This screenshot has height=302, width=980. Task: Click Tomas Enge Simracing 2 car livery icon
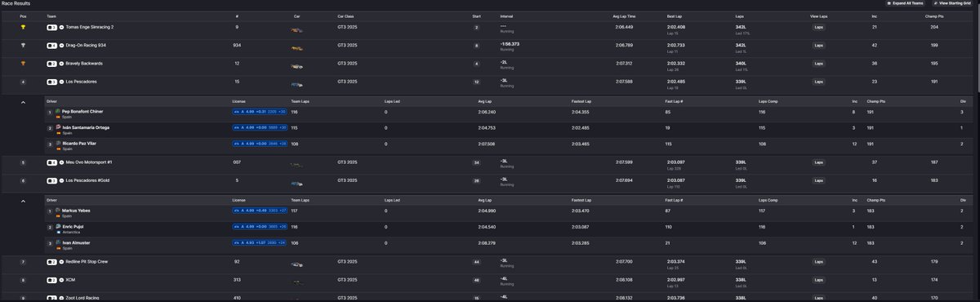coord(296,29)
